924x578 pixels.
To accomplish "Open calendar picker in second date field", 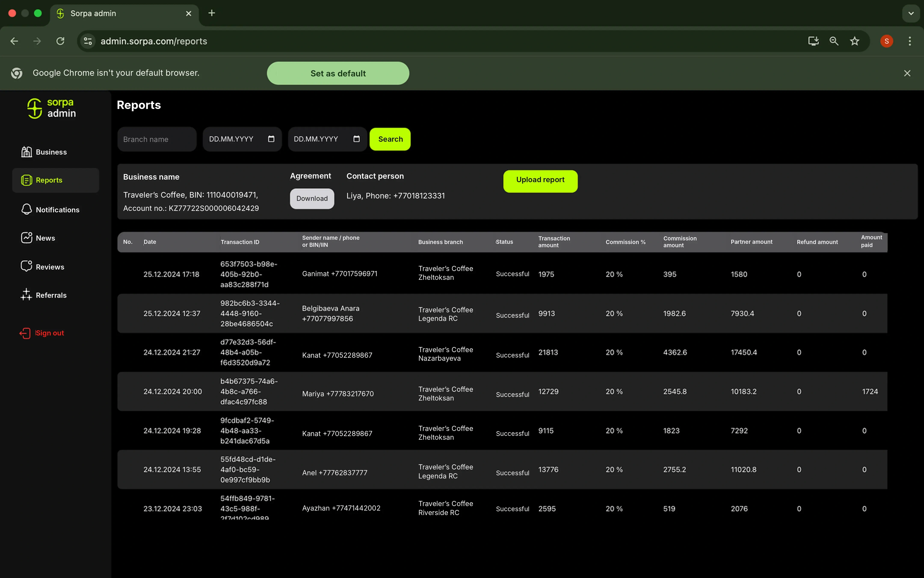I will [356, 139].
